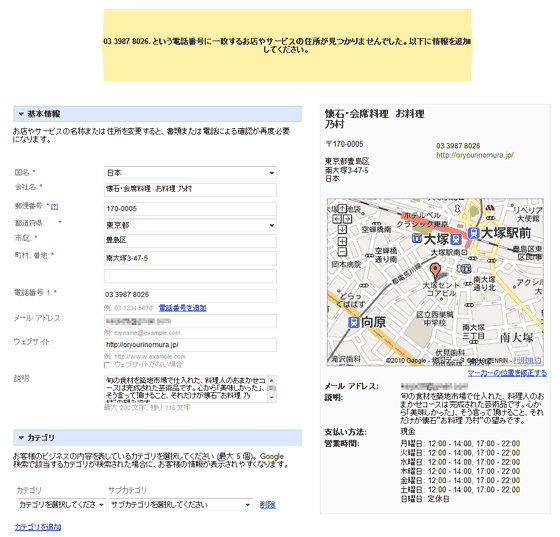Click the 町村、番地 field showing 南大塚3-47-5
Viewport: 560px width, 537px height.
190,258
